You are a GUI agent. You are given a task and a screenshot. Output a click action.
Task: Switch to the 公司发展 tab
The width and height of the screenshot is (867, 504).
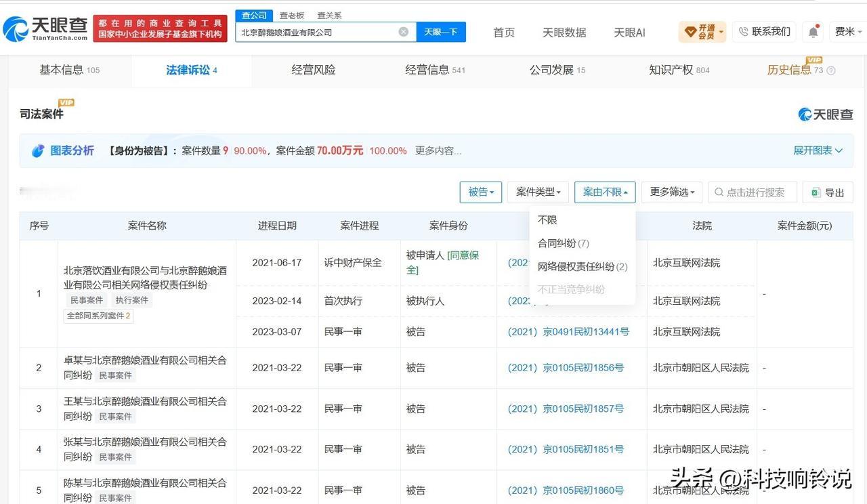(557, 70)
